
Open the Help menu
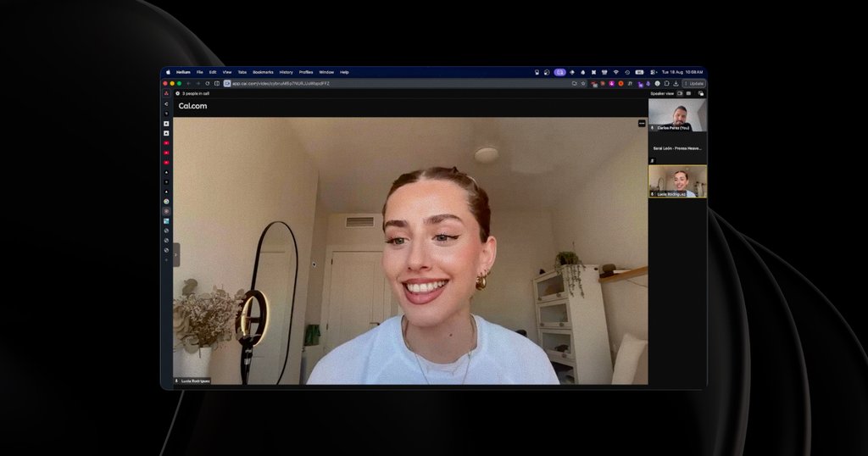[x=344, y=72]
